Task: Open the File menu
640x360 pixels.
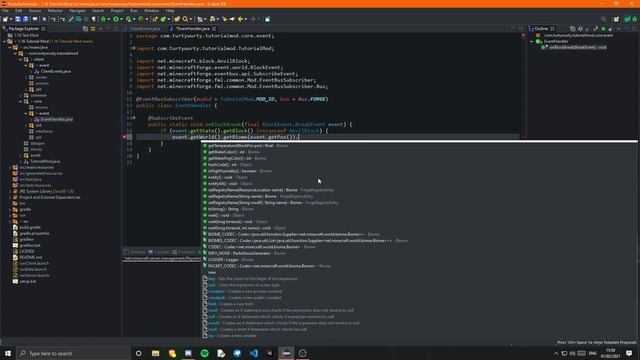Action: [x=5, y=10]
